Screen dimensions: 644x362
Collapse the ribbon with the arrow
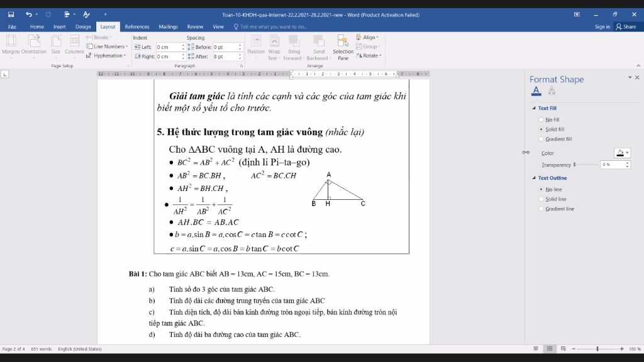tap(638, 65)
